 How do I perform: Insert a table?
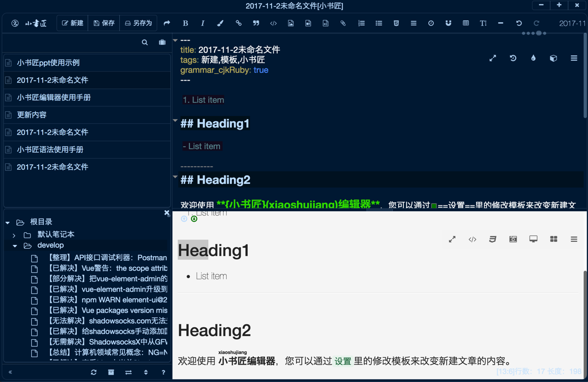coord(466,23)
